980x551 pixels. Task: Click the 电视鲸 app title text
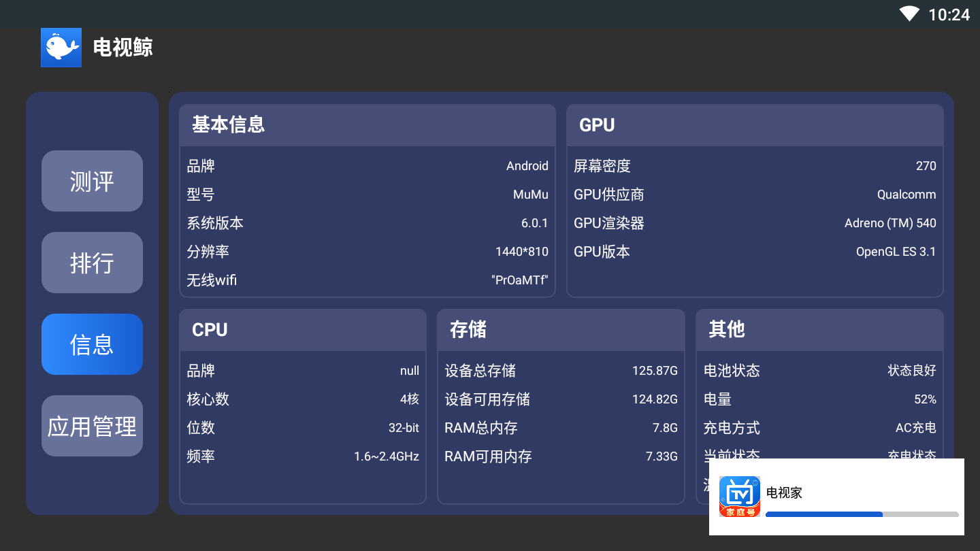(x=123, y=48)
